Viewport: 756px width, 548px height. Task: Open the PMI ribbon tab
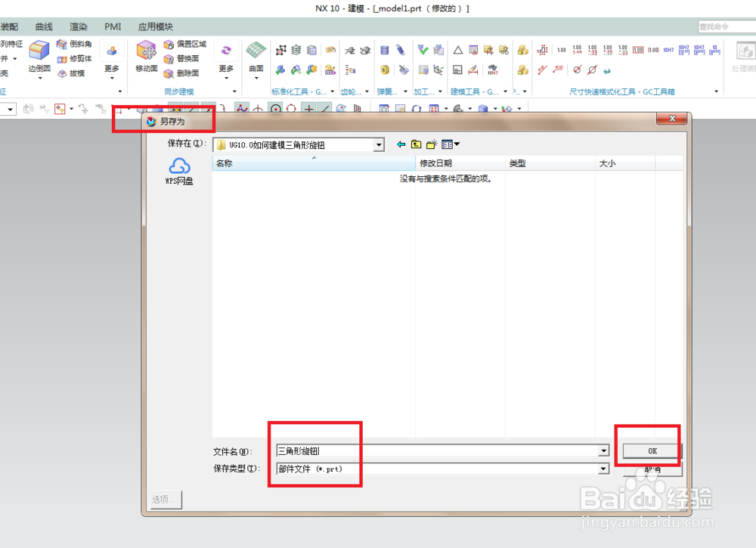[113, 27]
